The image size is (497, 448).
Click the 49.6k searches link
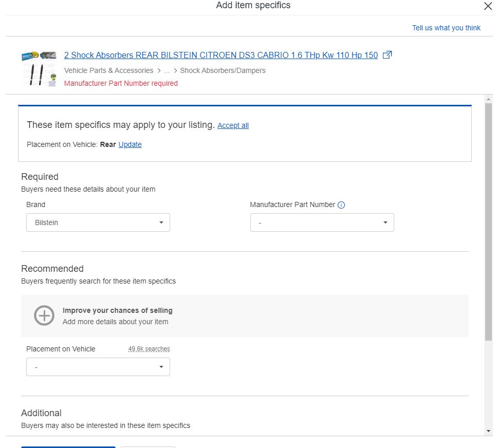(x=149, y=349)
